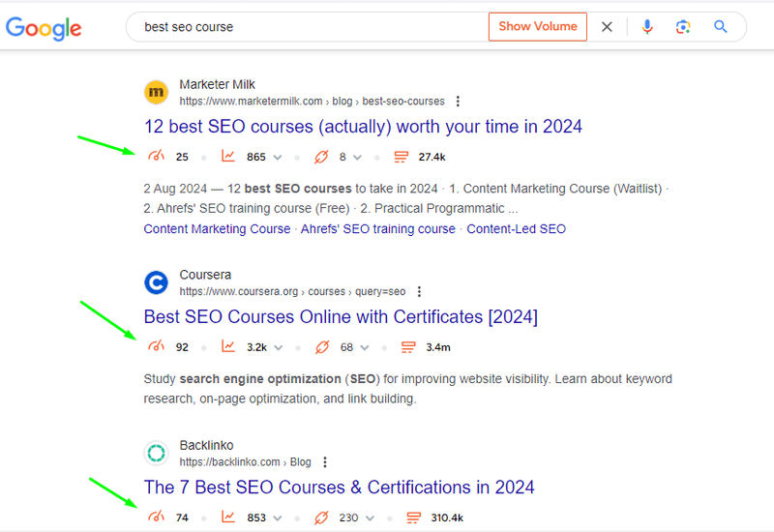Click the search field containing 'best seo course'

pos(306,27)
